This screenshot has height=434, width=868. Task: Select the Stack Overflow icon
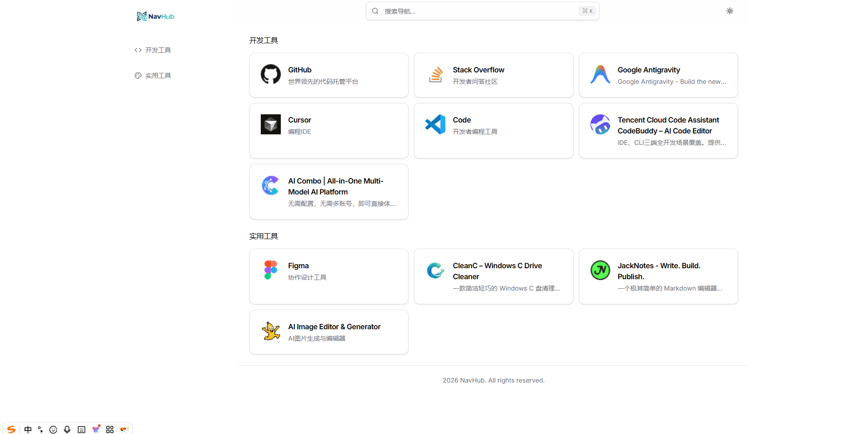pos(435,75)
